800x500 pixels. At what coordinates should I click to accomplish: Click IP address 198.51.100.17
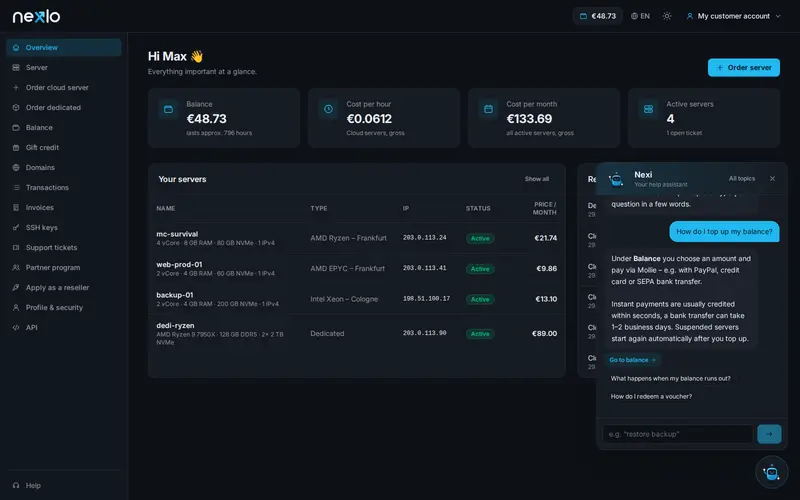tap(426, 299)
